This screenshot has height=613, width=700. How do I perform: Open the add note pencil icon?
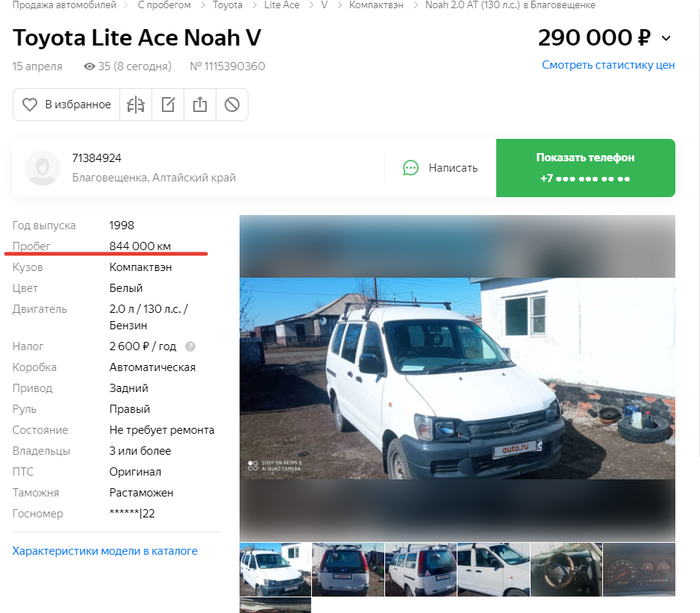(x=168, y=105)
